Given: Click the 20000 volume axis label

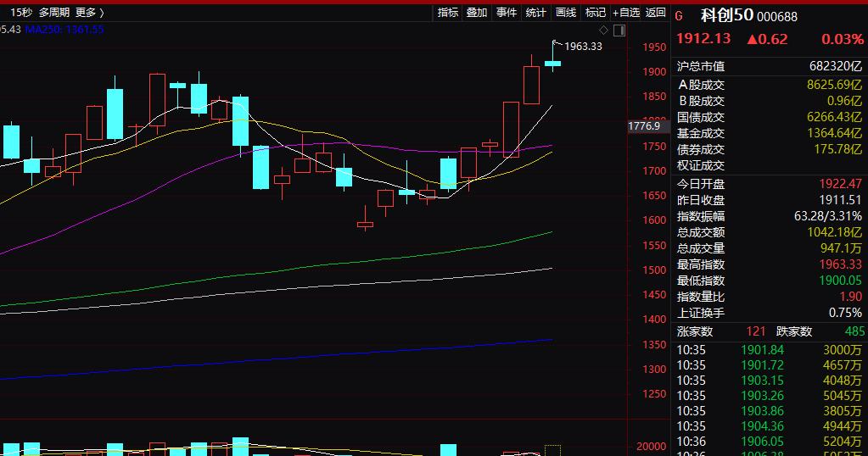Looking at the screenshot, I should click(651, 446).
